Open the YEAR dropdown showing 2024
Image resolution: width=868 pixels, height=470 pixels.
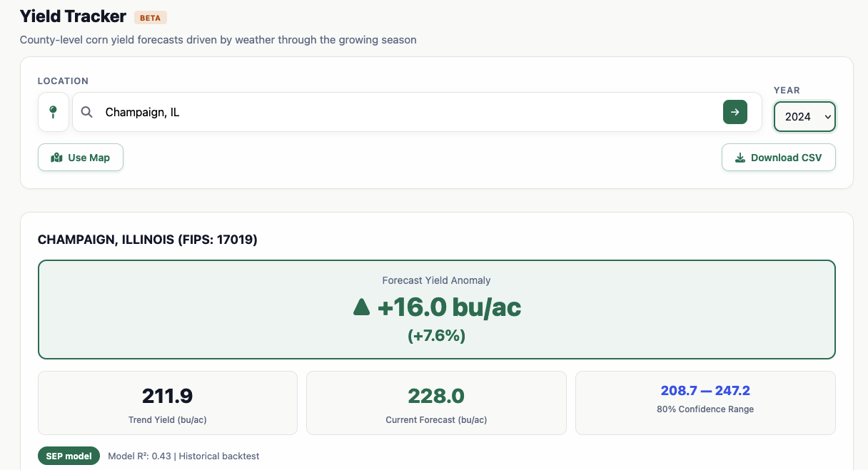(804, 116)
